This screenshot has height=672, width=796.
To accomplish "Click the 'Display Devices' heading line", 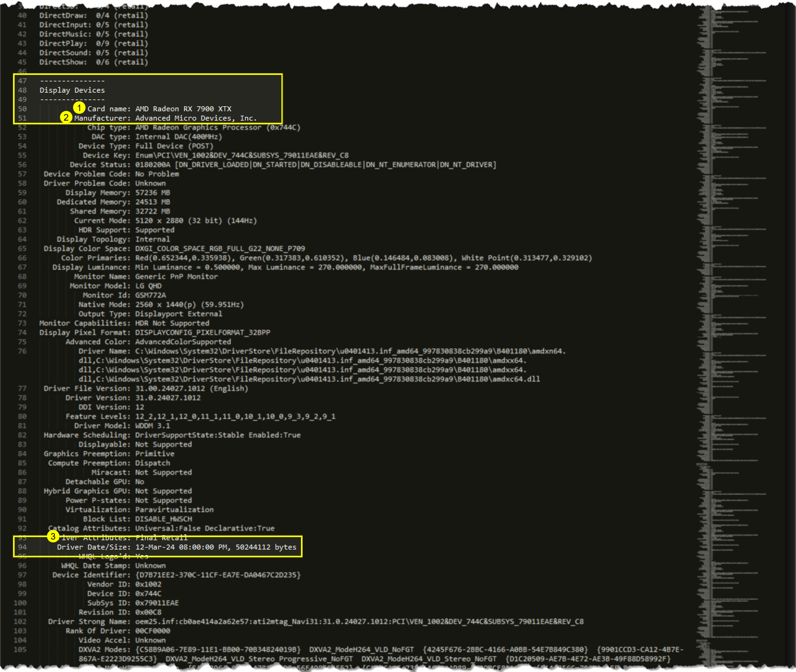I will click(72, 90).
